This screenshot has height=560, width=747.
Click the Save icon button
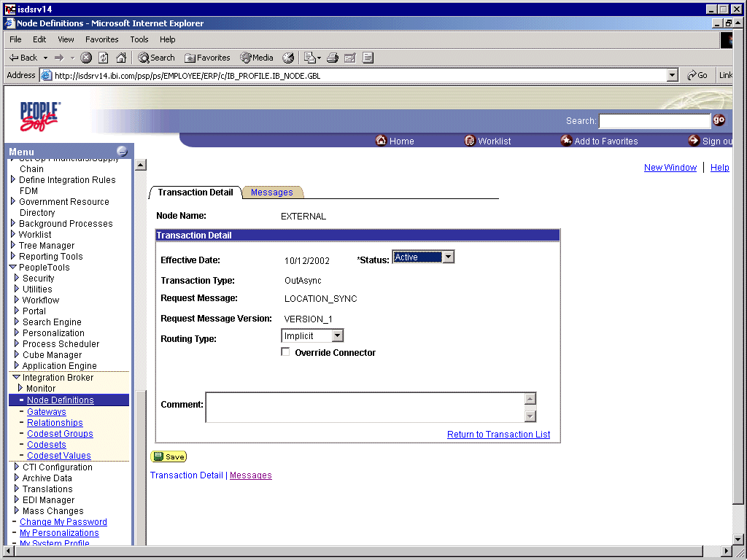pyautogui.click(x=168, y=456)
